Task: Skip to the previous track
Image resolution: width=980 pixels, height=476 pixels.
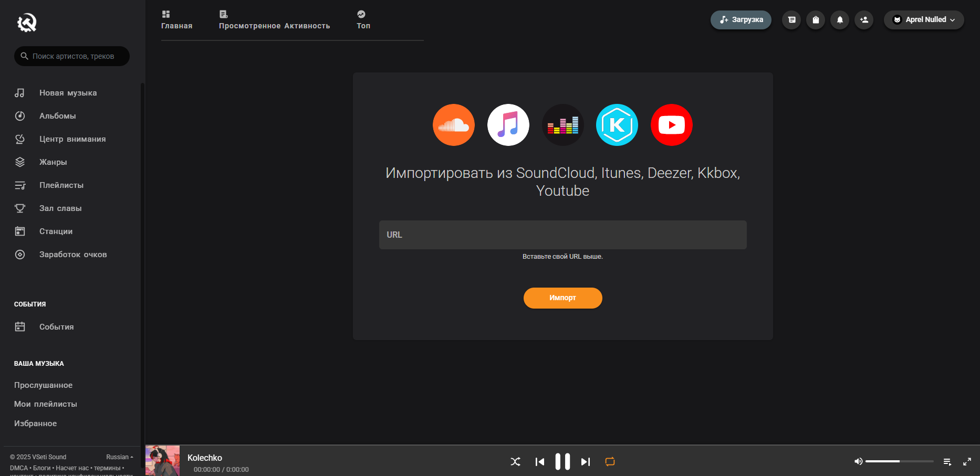Action: pyautogui.click(x=539, y=462)
